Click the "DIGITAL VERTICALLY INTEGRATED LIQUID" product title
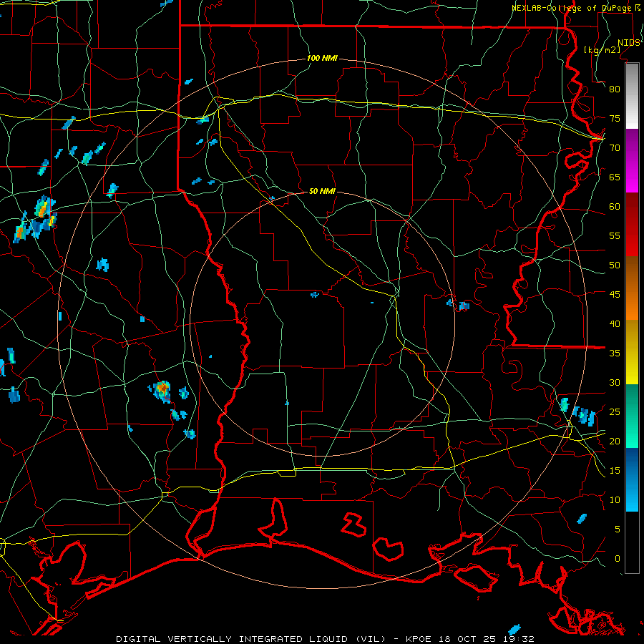This screenshot has width=644, height=644. pos(233,639)
